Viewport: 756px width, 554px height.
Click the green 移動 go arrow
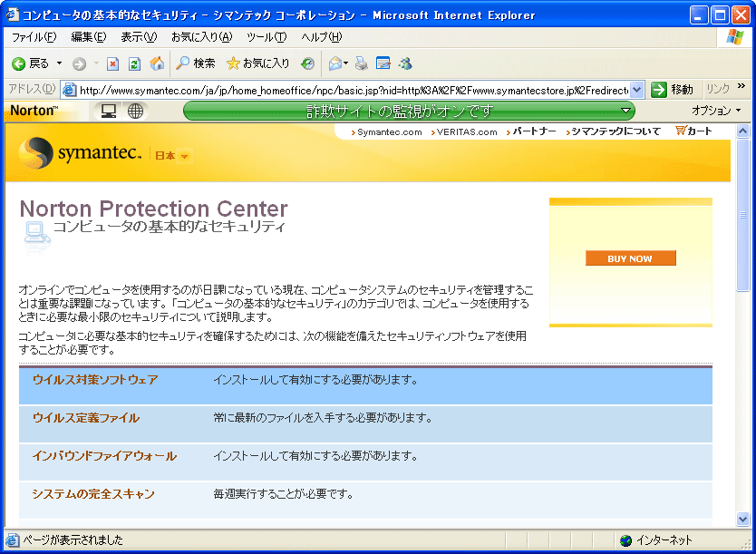click(659, 90)
